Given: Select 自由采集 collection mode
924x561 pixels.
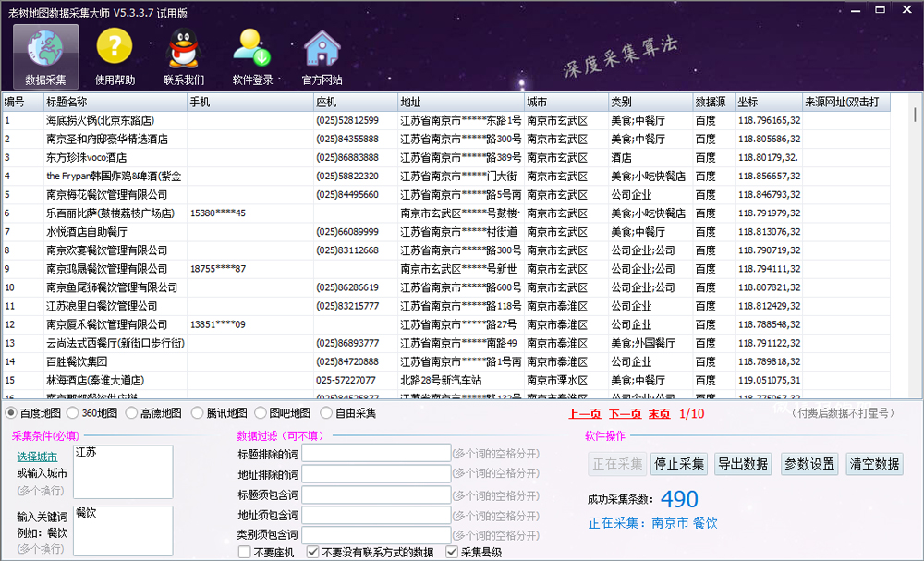Looking at the screenshot, I should (x=326, y=413).
